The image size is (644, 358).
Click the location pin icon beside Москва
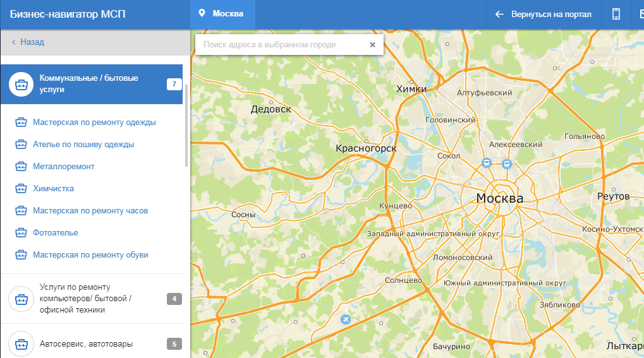202,13
